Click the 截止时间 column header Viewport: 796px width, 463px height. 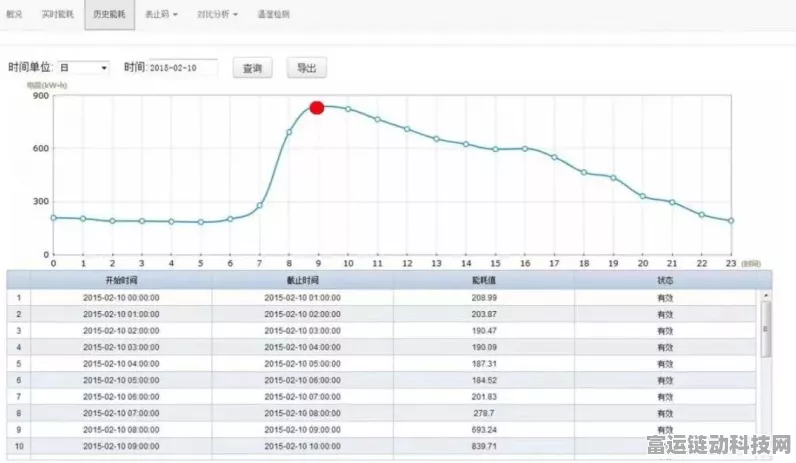pos(303,280)
